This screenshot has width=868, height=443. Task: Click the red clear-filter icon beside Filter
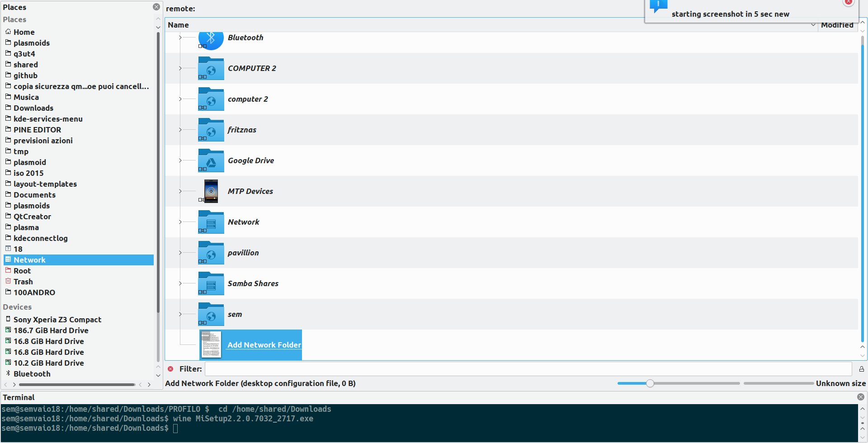(x=170, y=369)
